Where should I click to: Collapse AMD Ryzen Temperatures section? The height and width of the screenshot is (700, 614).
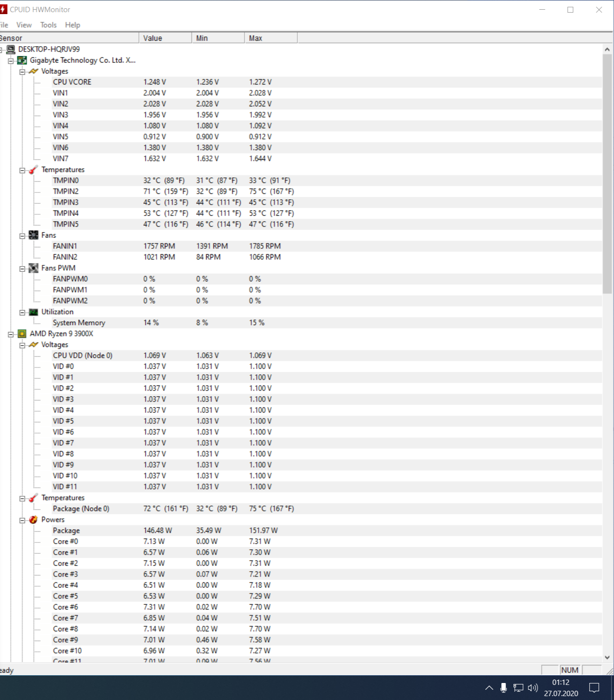(x=22, y=498)
